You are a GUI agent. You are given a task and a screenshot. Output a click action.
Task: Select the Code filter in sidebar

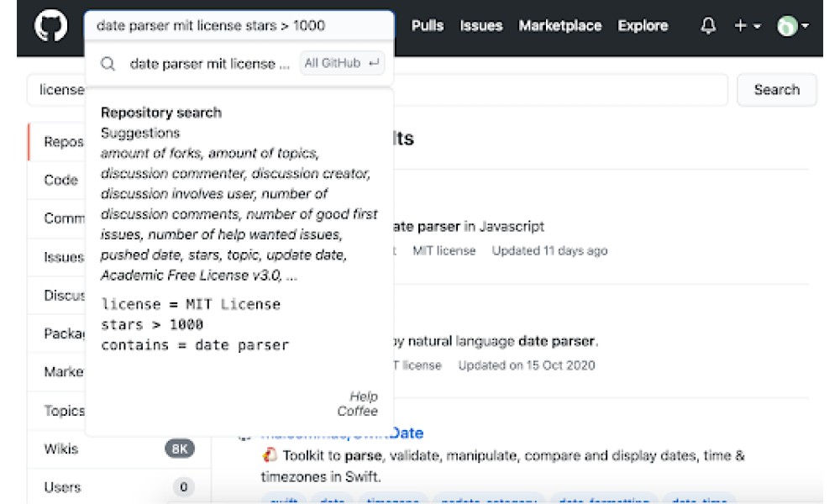point(57,180)
